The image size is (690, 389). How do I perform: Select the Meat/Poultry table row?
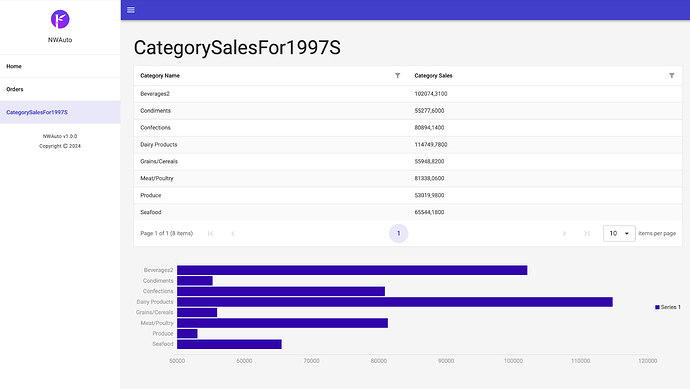408,178
